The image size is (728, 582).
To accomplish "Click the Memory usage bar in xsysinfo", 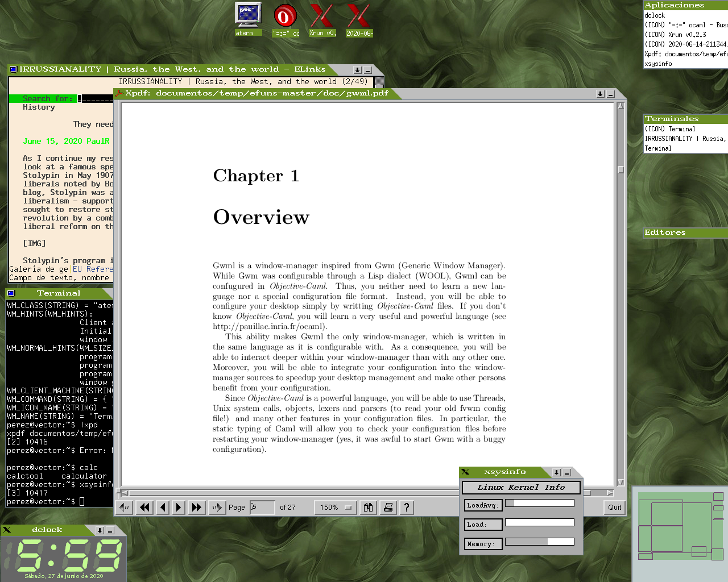I will 539,542.
